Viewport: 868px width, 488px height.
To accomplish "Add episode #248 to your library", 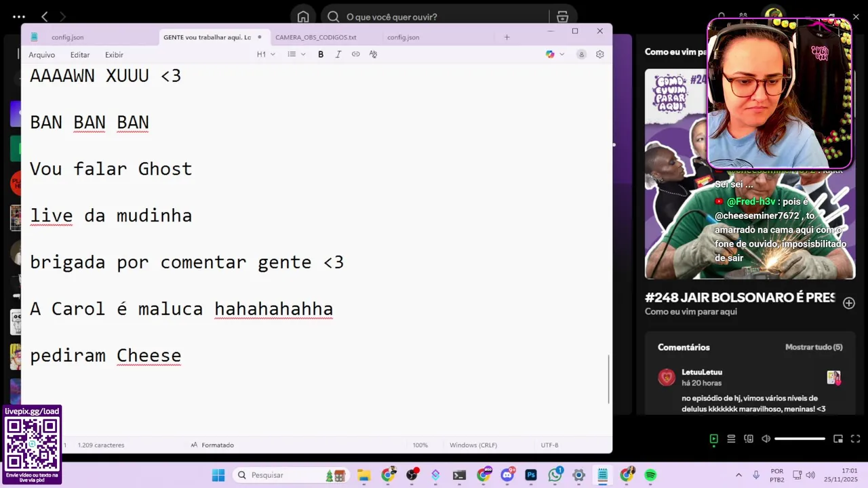I will (849, 303).
